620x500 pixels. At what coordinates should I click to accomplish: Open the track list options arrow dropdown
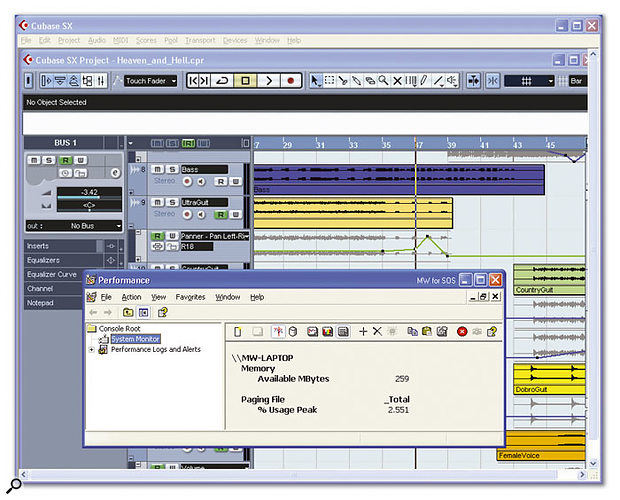click(x=130, y=143)
